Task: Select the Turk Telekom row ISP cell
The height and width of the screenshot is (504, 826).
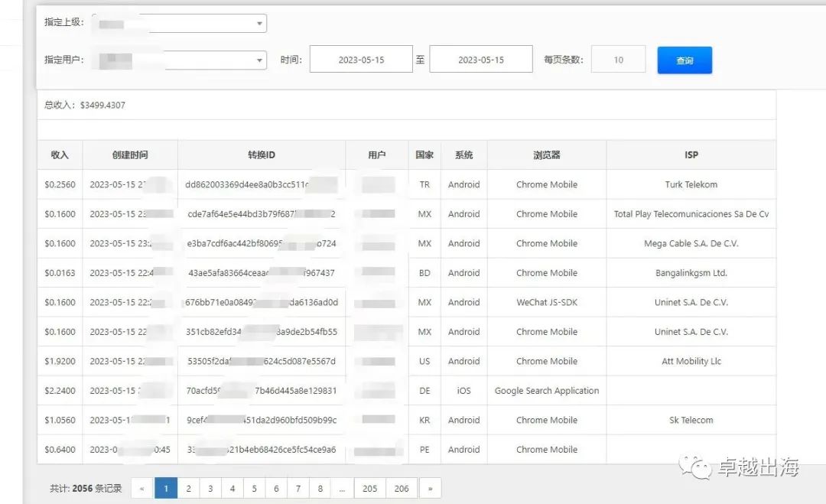Action: pyautogui.click(x=691, y=185)
